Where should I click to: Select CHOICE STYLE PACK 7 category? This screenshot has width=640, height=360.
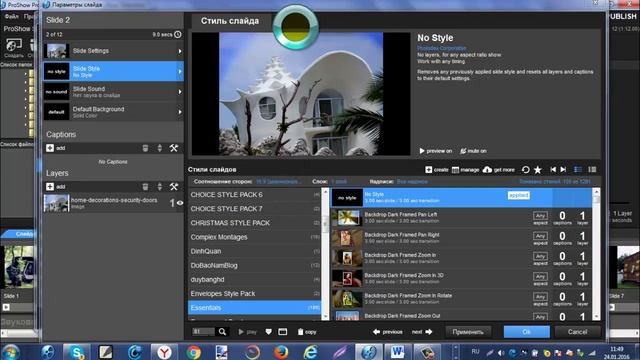[x=255, y=209]
